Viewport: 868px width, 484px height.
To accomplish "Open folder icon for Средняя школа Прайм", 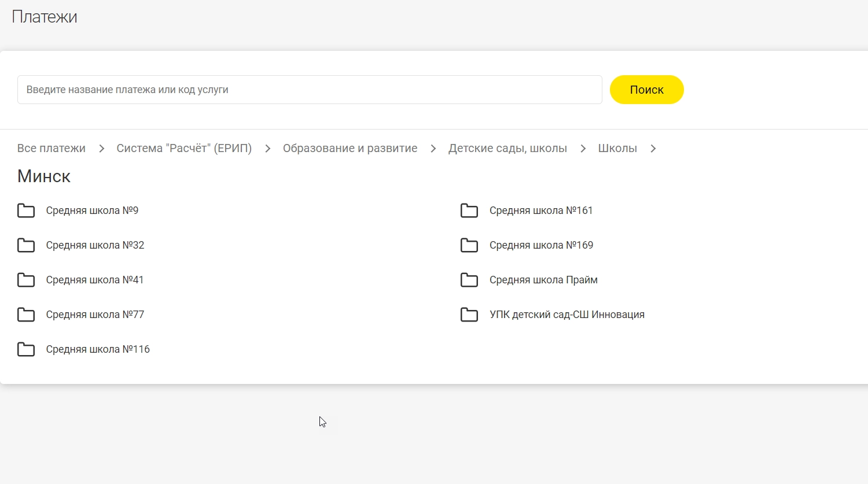I will point(469,280).
